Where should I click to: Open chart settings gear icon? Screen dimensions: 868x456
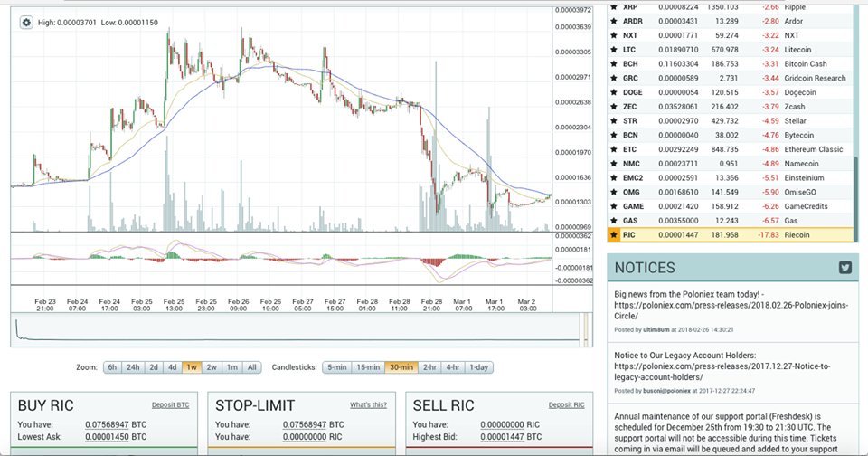click(26, 23)
